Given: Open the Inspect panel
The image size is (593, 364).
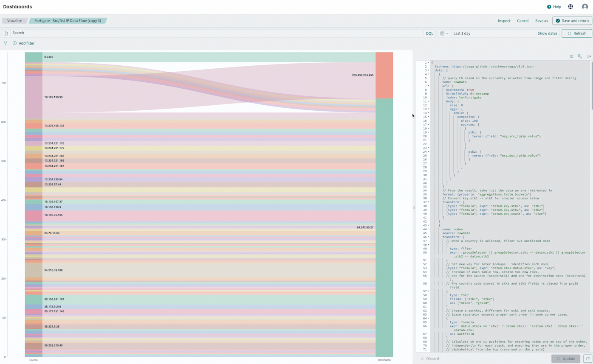Looking at the screenshot, I should pyautogui.click(x=504, y=21).
